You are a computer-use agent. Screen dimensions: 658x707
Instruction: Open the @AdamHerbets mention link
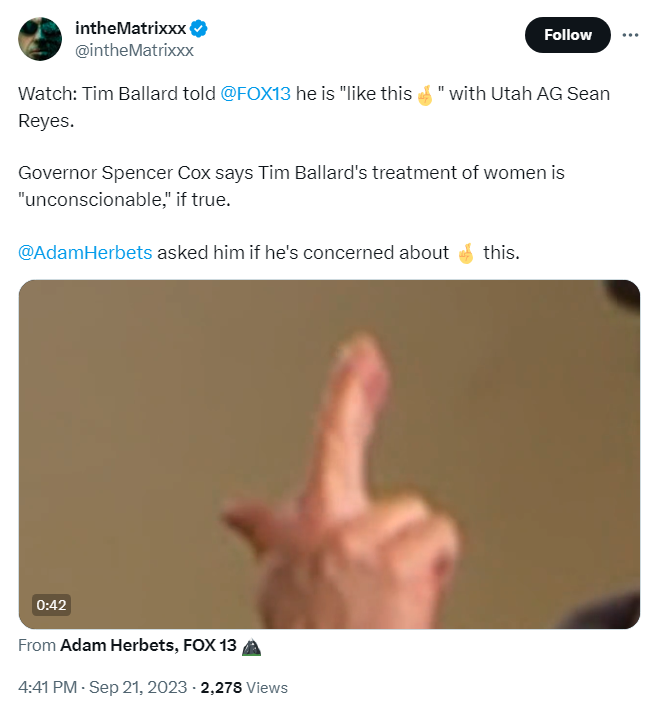[x=85, y=252]
